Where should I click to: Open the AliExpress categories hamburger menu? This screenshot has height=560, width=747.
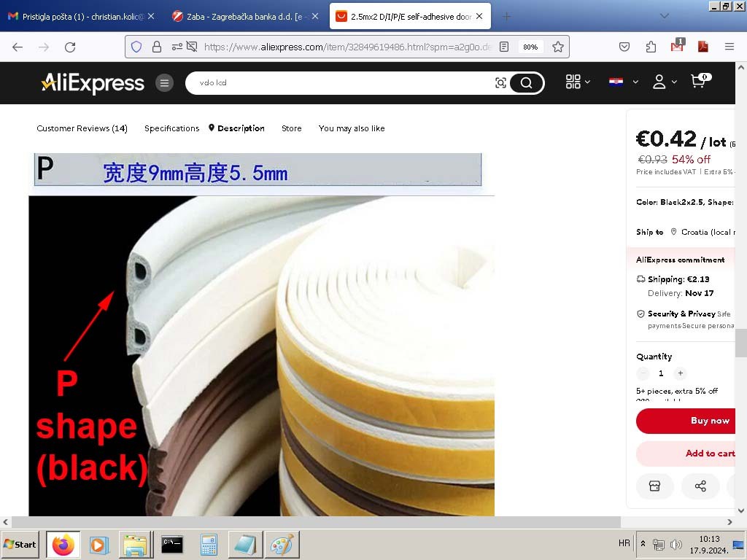pyautogui.click(x=164, y=83)
